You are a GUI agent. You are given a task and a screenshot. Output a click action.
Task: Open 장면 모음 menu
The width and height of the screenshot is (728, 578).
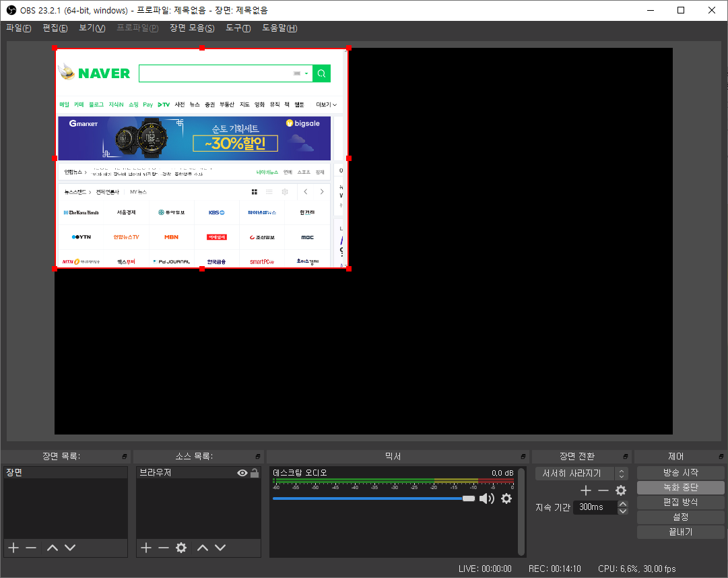(x=192, y=28)
